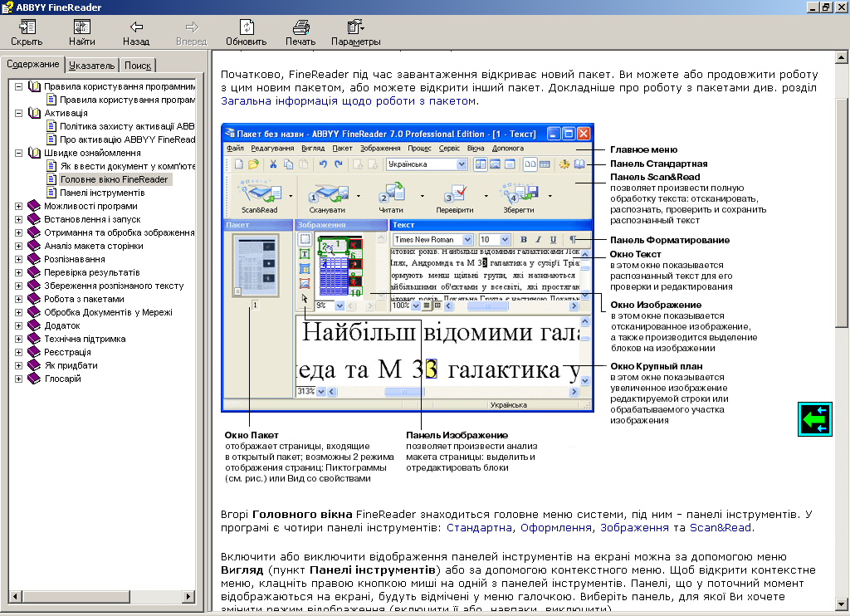Image resolution: width=850 pixels, height=616 pixels.
Task: Expand the Глосарій tree node
Action: tap(18, 379)
